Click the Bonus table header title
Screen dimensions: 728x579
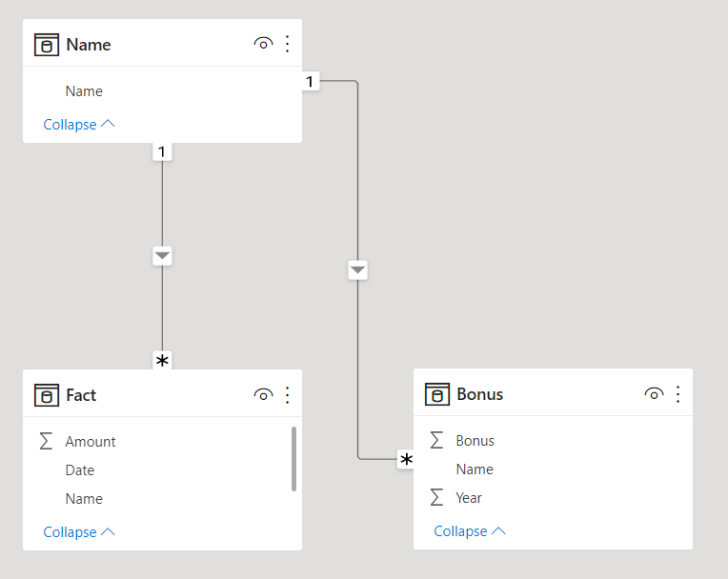479,394
